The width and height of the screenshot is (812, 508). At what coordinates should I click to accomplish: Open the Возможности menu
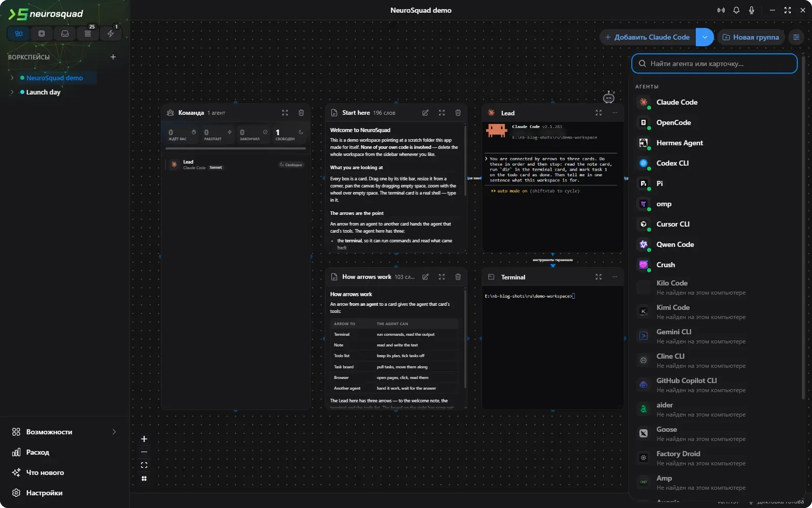point(65,432)
